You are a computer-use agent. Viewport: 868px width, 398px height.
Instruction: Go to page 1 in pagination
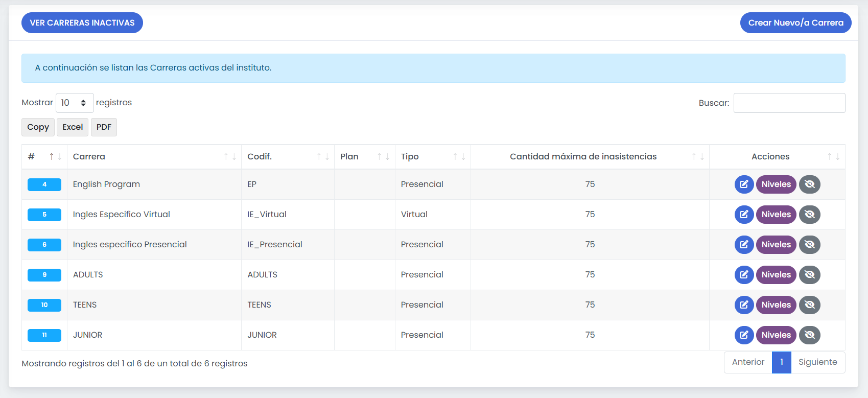(x=781, y=362)
